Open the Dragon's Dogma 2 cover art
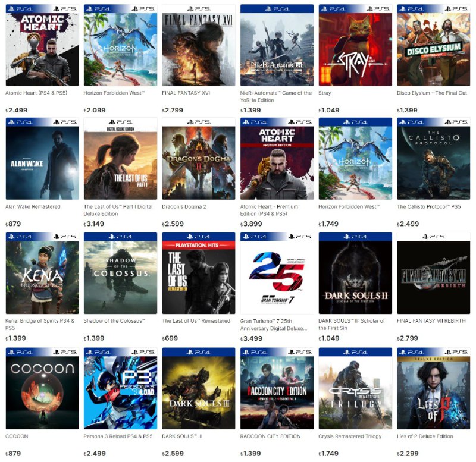 coord(199,159)
